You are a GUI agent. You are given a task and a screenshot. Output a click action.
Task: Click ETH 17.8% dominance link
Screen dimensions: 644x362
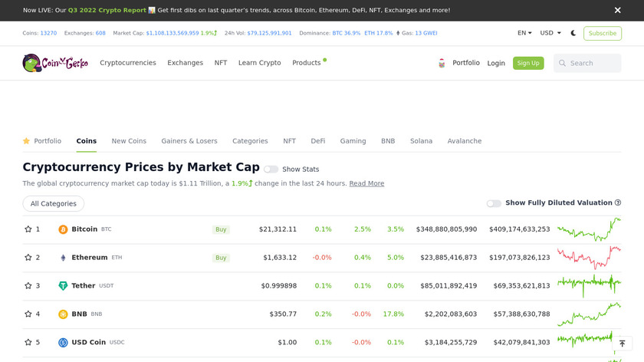(379, 33)
